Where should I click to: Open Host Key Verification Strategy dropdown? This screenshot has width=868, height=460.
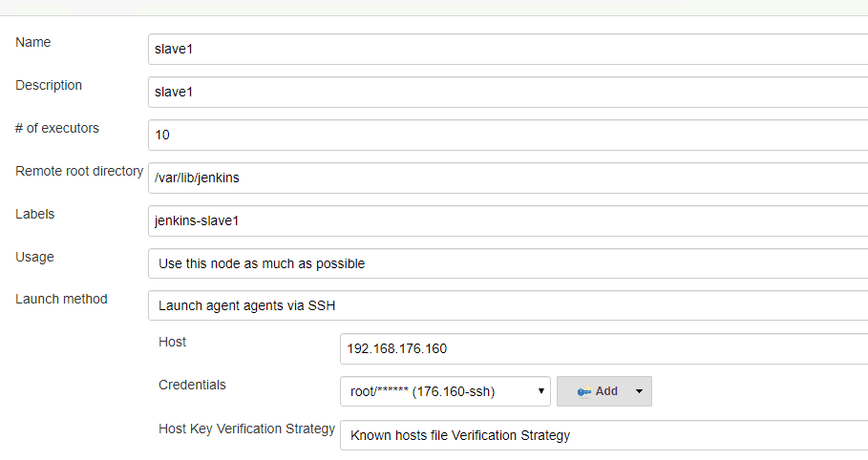point(603,435)
